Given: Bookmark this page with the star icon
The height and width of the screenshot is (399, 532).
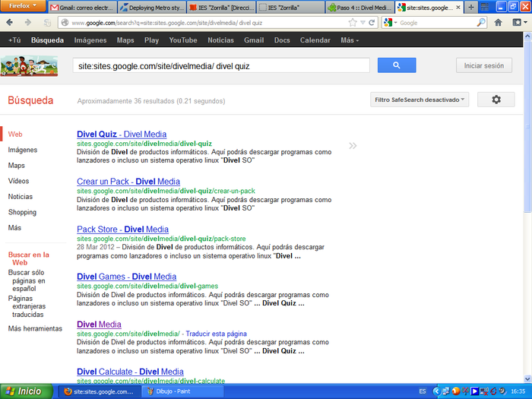Looking at the screenshot, I should click(x=353, y=23).
